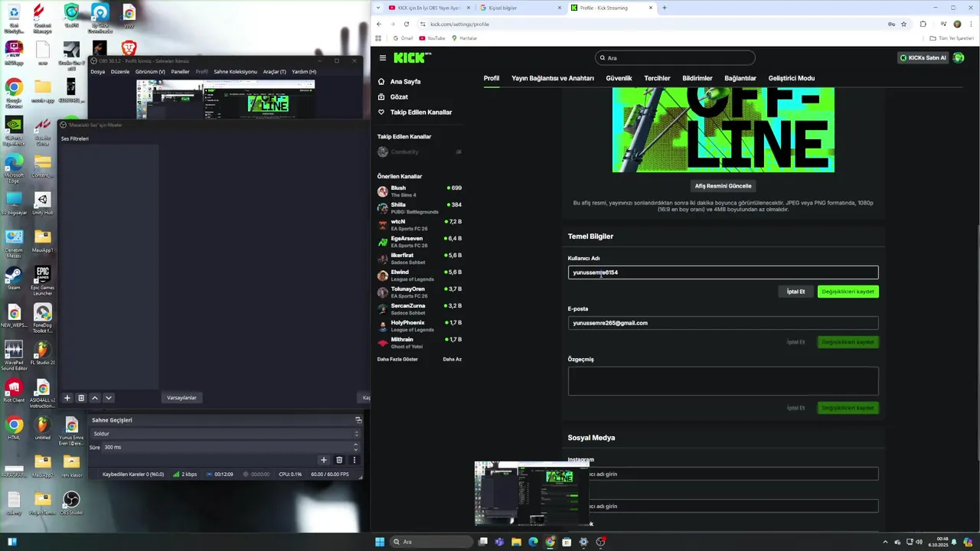
Task: Bookmark this page with the star icon
Action: click(903, 24)
